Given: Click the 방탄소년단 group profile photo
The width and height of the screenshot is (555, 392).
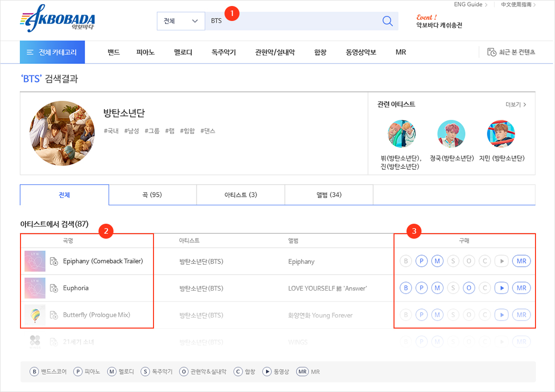Looking at the screenshot, I should pyautogui.click(x=62, y=133).
